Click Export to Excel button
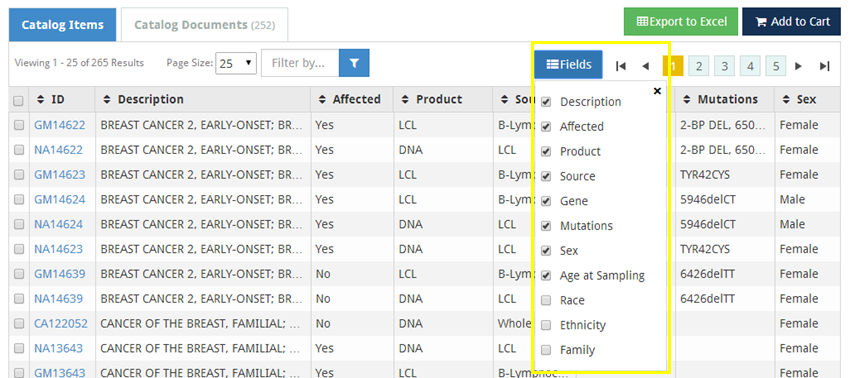Screen dimensions: 850x378 click(681, 22)
